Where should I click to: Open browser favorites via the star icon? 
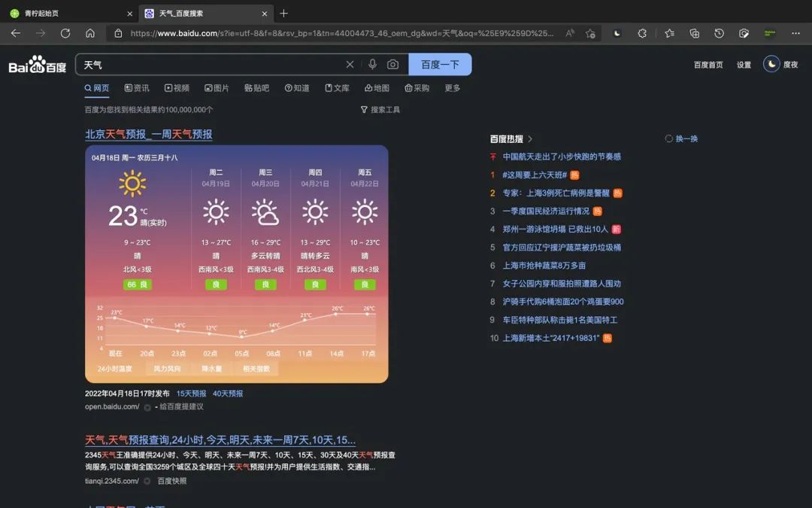[x=669, y=33]
